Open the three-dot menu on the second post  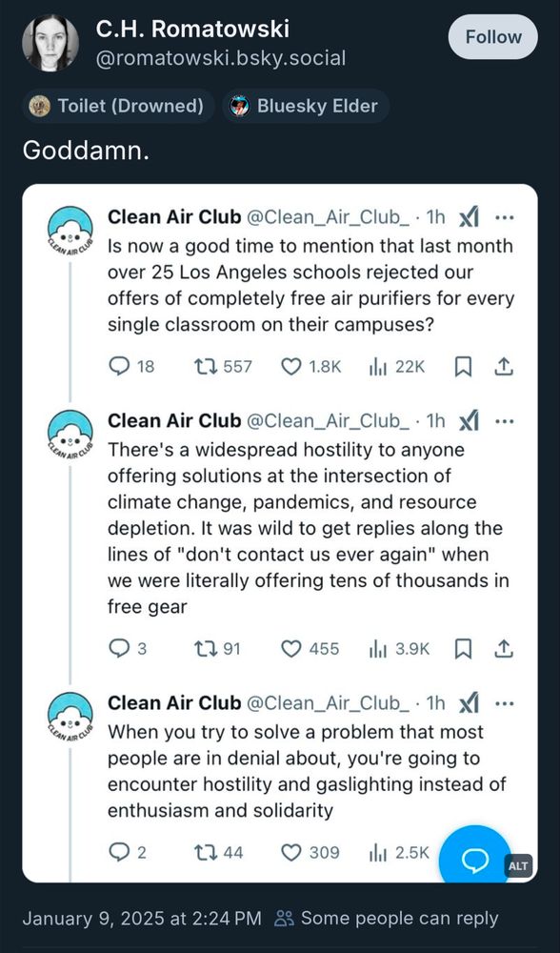point(503,421)
